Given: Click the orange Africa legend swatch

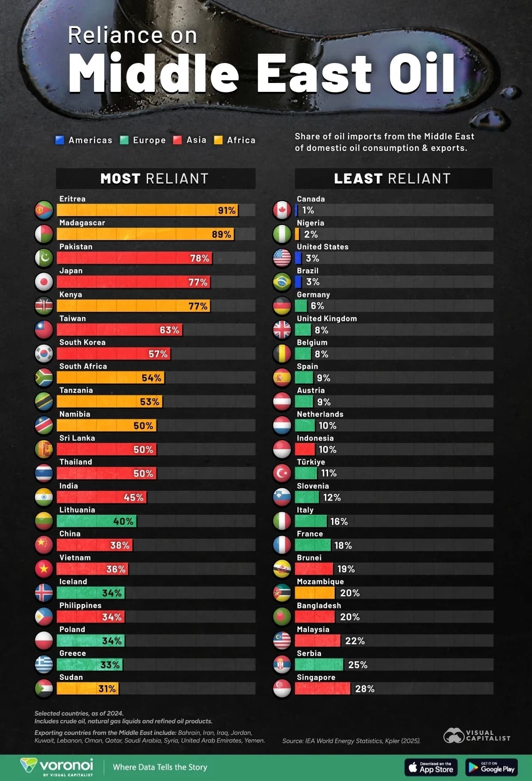Looking at the screenshot, I should (218, 140).
